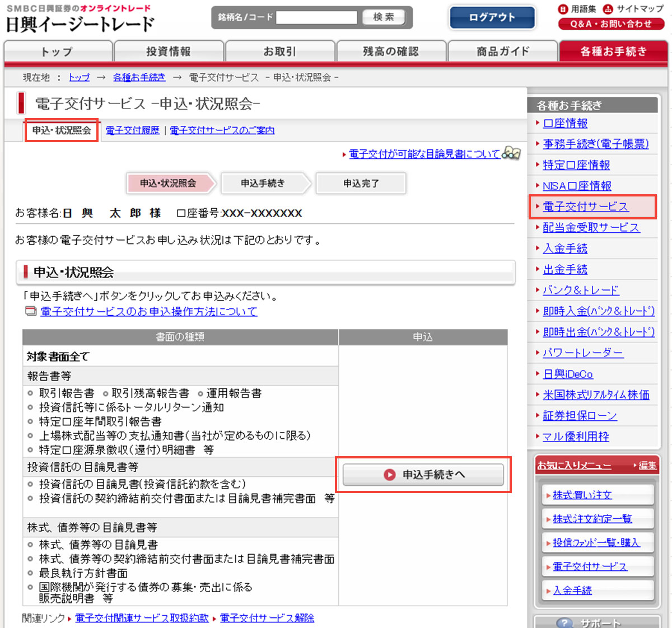Click the 編集 link in お気に入りメニュー
Image resolution: width=672 pixels, height=628 pixels.
coord(647,465)
